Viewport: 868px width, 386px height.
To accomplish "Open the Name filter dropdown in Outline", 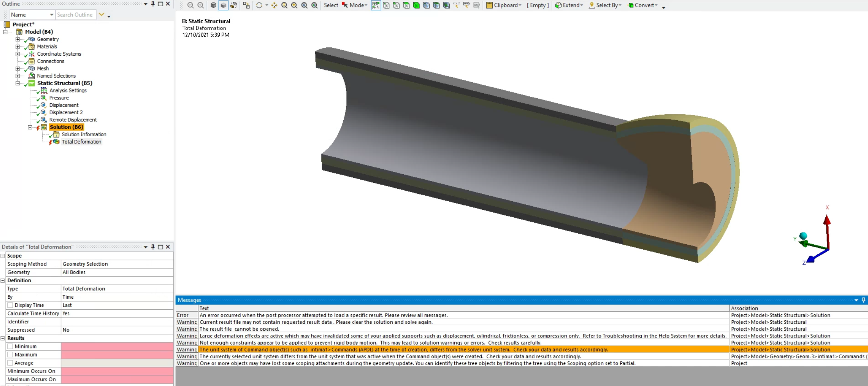I will pyautogui.click(x=51, y=14).
